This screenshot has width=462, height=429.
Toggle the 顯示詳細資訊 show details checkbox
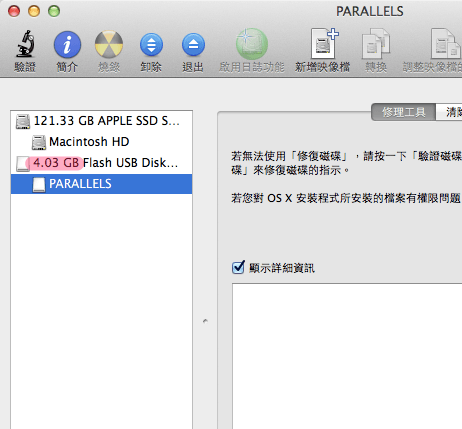click(x=238, y=267)
